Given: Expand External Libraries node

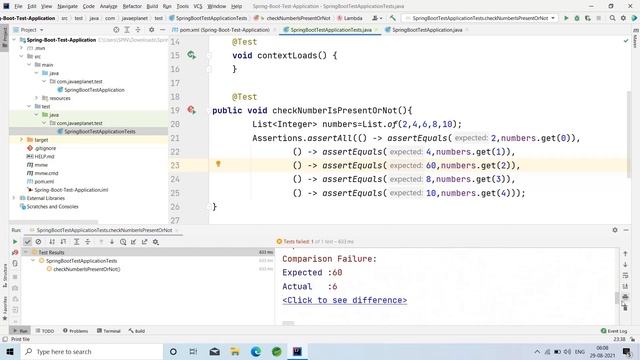Looking at the screenshot, I should coord(14,198).
